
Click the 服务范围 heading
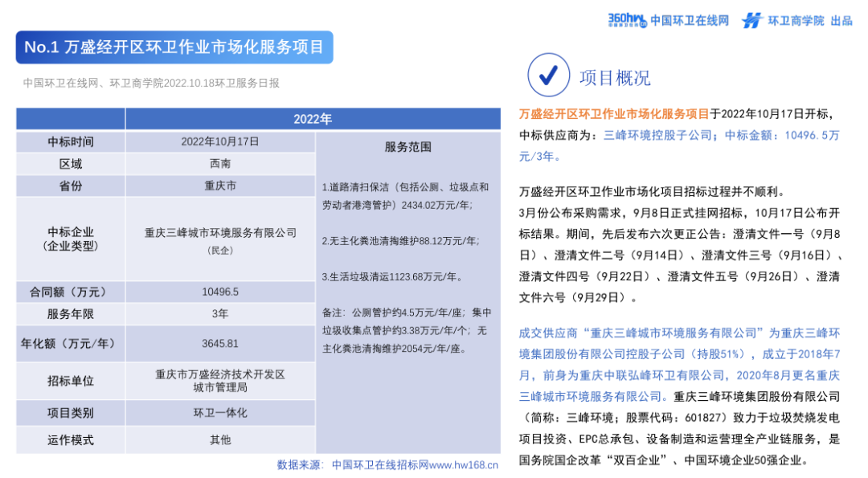coord(407,147)
